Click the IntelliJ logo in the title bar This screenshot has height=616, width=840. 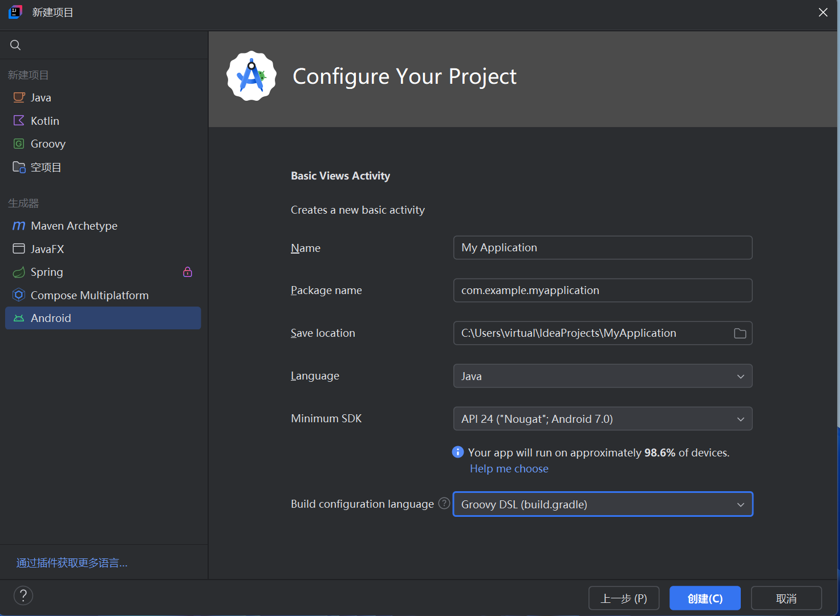pos(15,12)
